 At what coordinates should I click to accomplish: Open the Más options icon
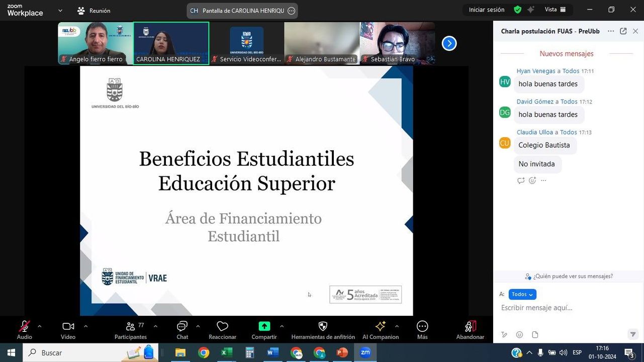coord(422,327)
